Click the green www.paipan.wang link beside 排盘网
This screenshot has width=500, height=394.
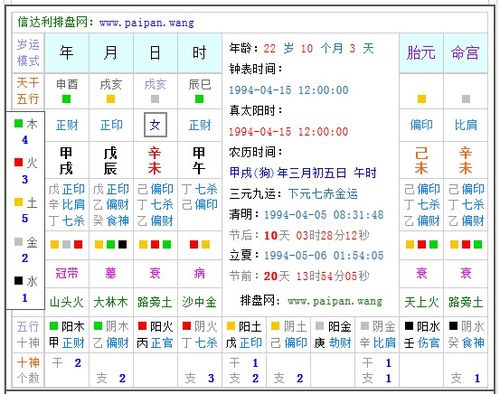335,301
